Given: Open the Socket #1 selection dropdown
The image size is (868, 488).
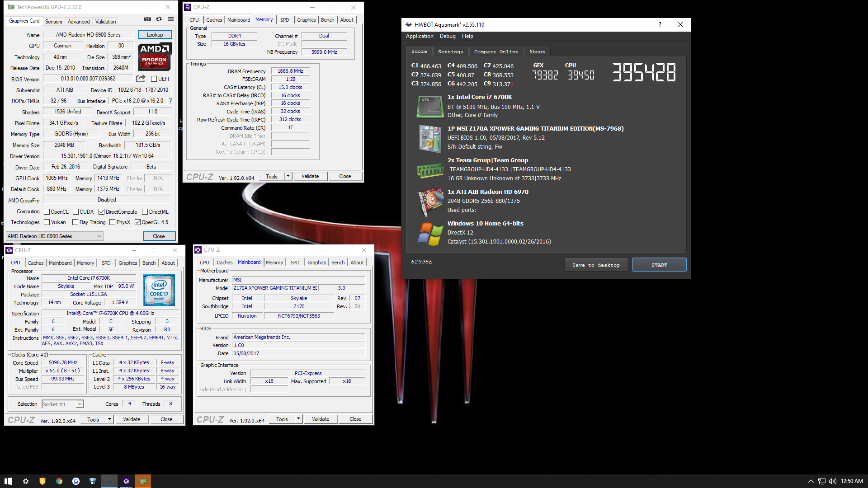Looking at the screenshot, I should (x=62, y=404).
